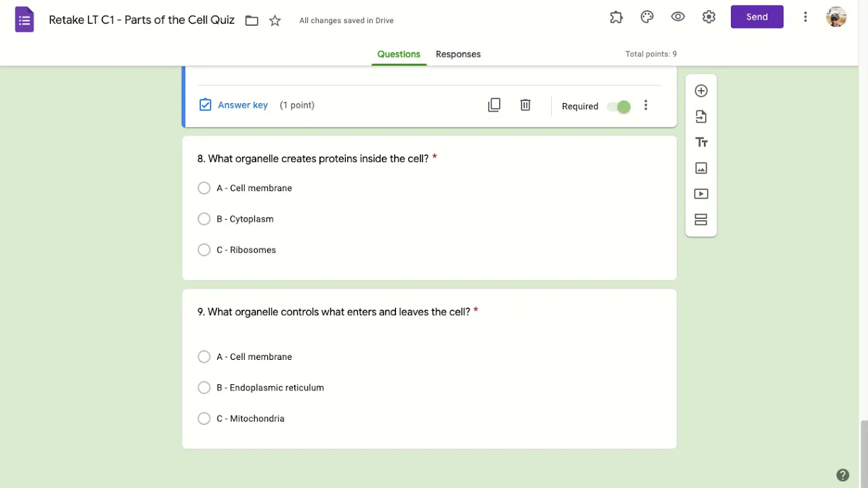Delete question with the trash icon
This screenshot has width=868, height=488.
[x=526, y=105]
